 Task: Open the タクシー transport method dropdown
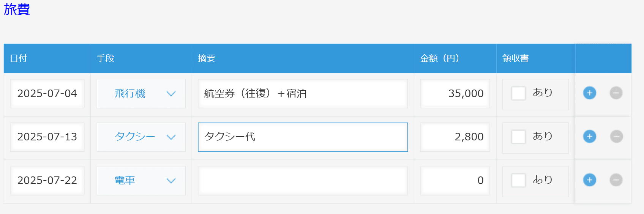click(x=141, y=137)
